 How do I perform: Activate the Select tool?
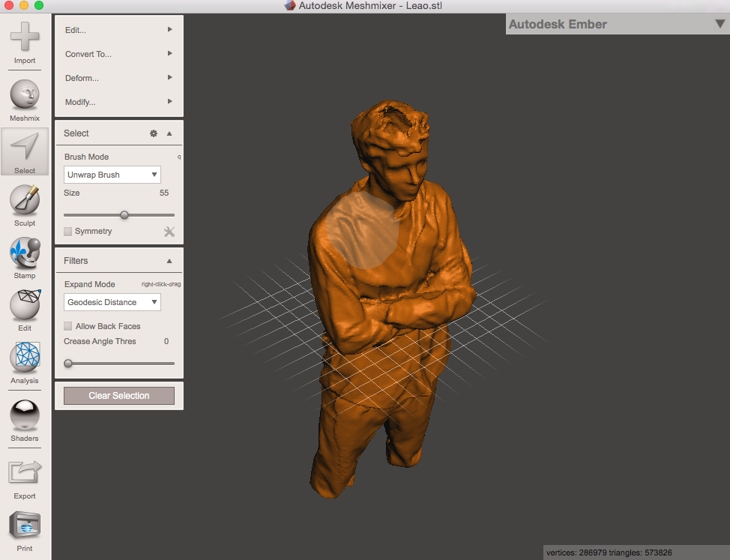(25, 151)
